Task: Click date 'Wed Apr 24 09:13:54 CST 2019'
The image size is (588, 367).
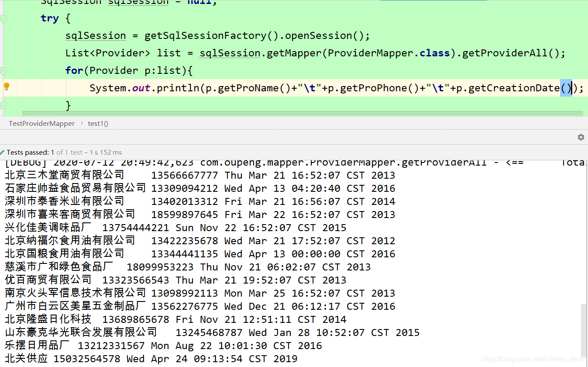Action: [212, 359]
